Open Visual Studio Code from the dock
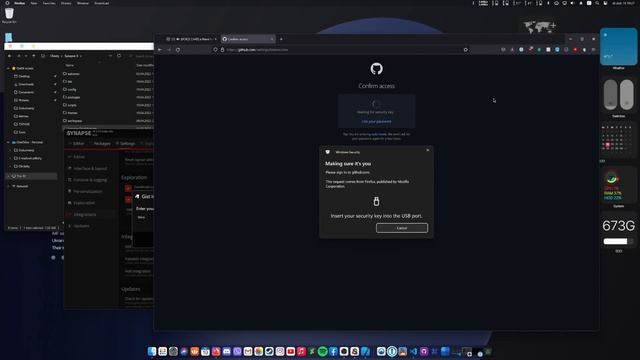The height and width of the screenshot is (360, 640). [413, 351]
